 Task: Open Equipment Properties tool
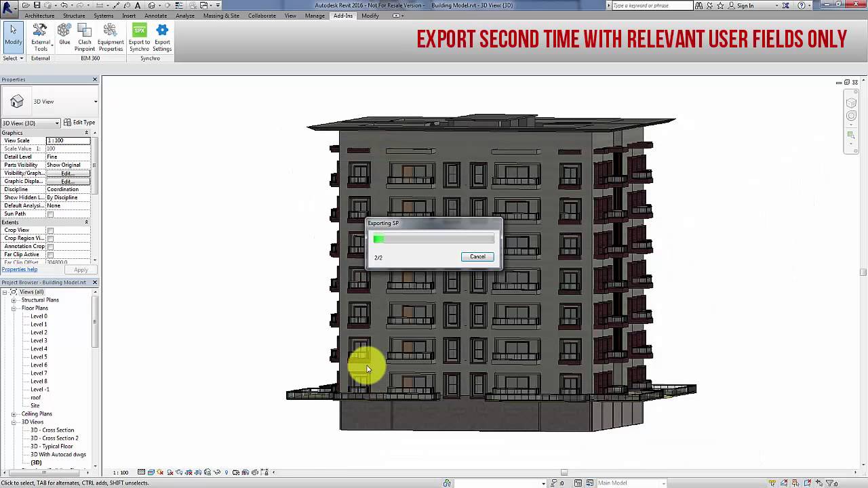(111, 37)
